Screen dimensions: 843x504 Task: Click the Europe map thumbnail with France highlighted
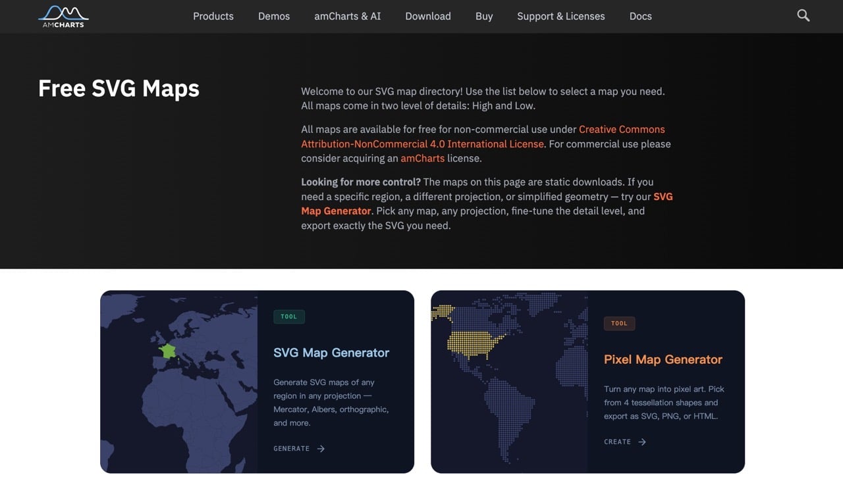[x=178, y=382]
